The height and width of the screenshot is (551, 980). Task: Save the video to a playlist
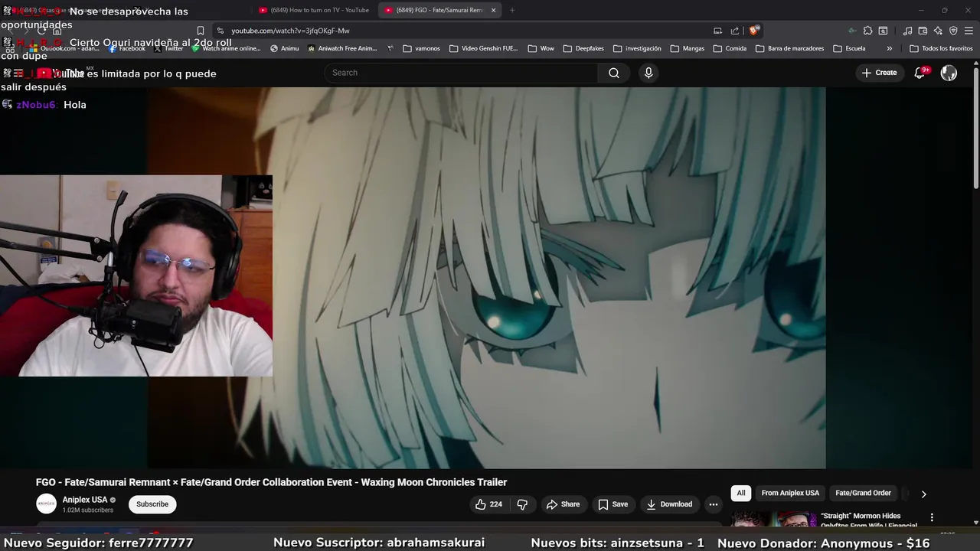point(612,504)
